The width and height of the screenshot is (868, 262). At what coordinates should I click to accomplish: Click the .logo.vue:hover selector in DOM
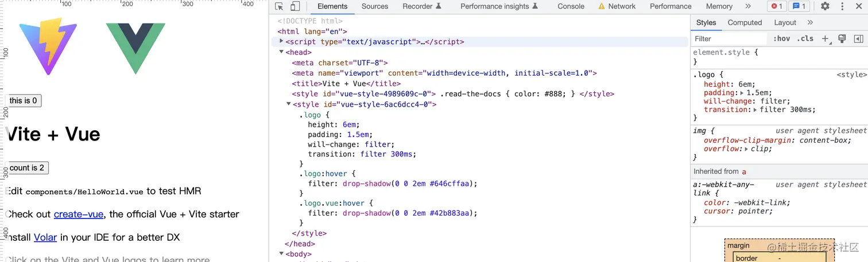click(x=332, y=203)
